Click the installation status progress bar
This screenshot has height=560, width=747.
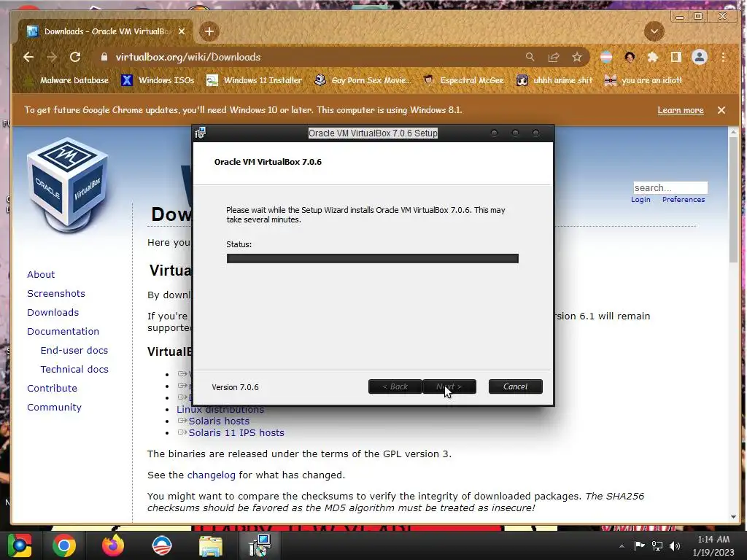(x=373, y=259)
